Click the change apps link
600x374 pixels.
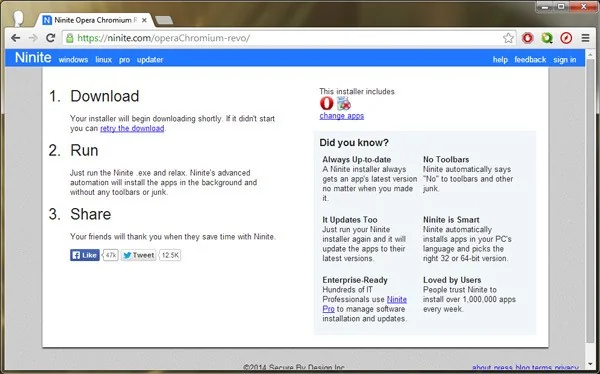(x=342, y=116)
